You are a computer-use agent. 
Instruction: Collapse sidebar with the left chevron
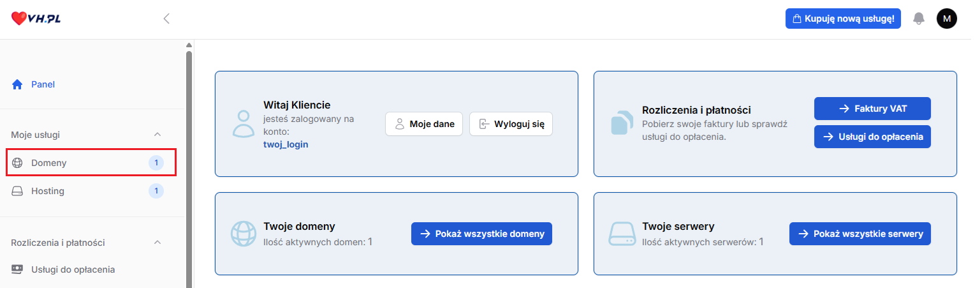click(166, 19)
